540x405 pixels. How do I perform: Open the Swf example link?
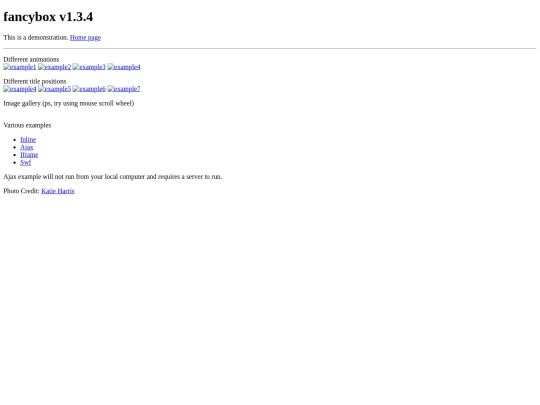pos(25,163)
